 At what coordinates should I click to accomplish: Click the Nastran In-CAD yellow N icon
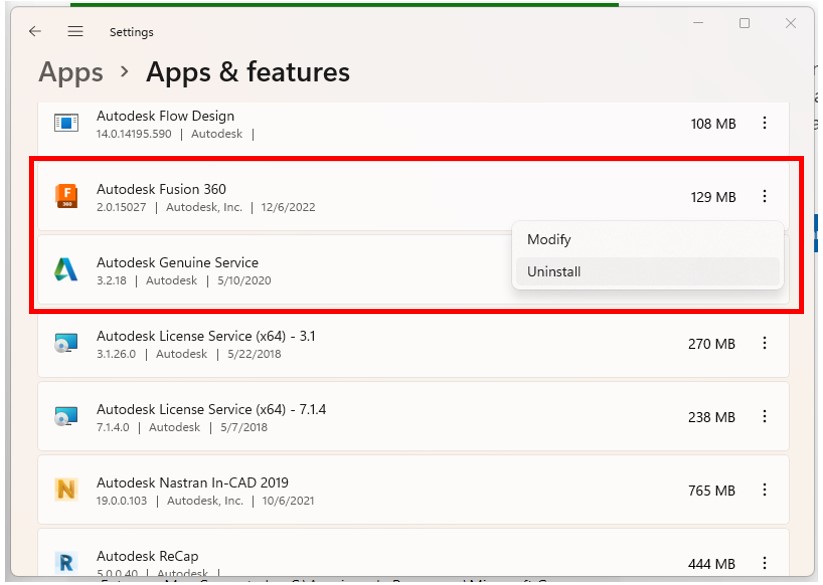tap(66, 490)
